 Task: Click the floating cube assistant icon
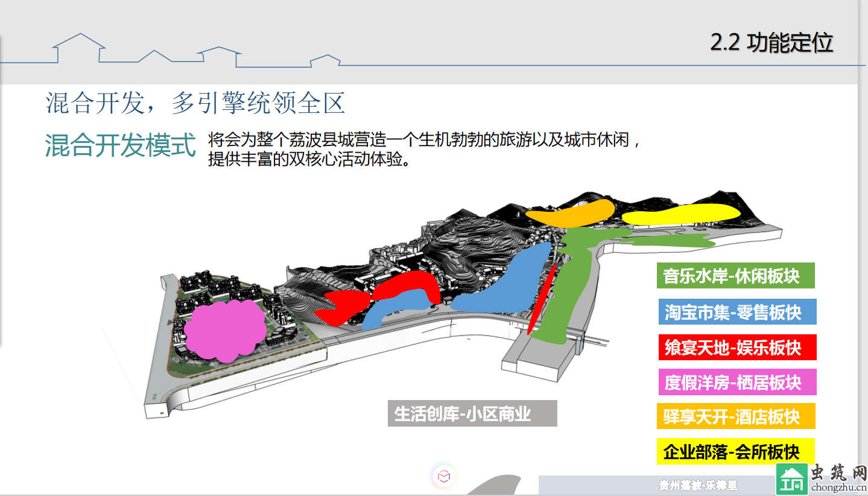click(444, 477)
